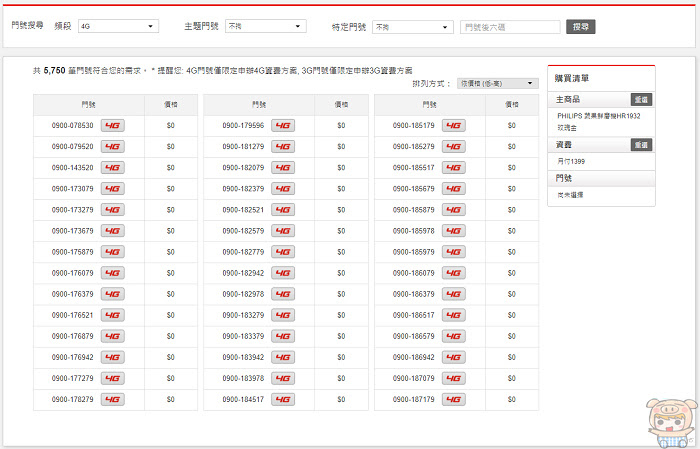700x449 pixels.
Task: Select the 4G badge for 0900-182521
Action: (283, 210)
